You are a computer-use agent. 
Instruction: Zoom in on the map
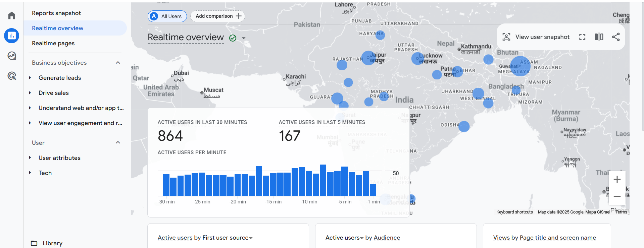(x=617, y=180)
